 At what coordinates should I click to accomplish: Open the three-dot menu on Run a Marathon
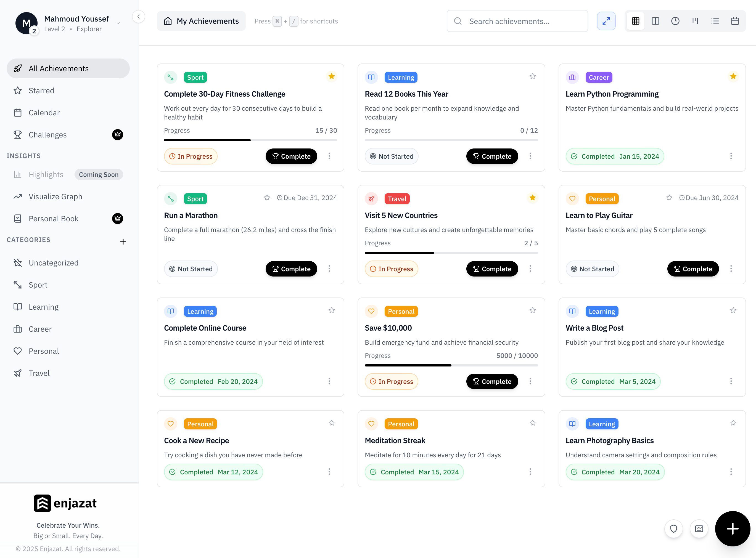click(329, 269)
